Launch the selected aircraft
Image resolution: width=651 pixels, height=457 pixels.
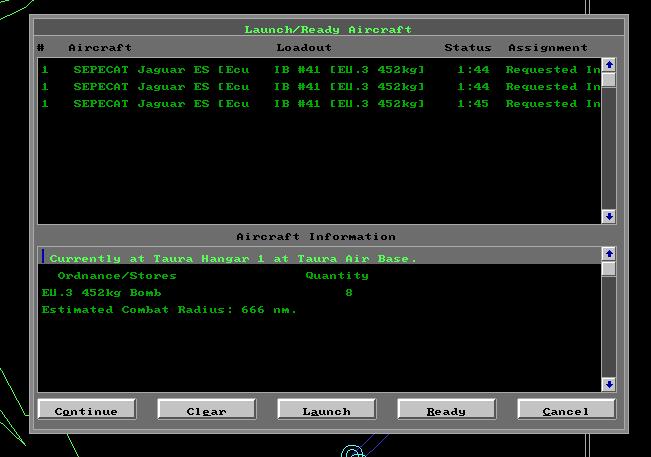pyautogui.click(x=327, y=409)
